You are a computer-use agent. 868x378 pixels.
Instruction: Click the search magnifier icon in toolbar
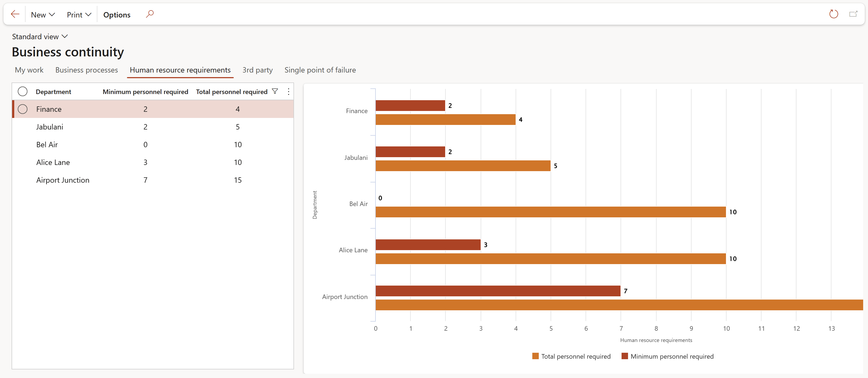(150, 14)
